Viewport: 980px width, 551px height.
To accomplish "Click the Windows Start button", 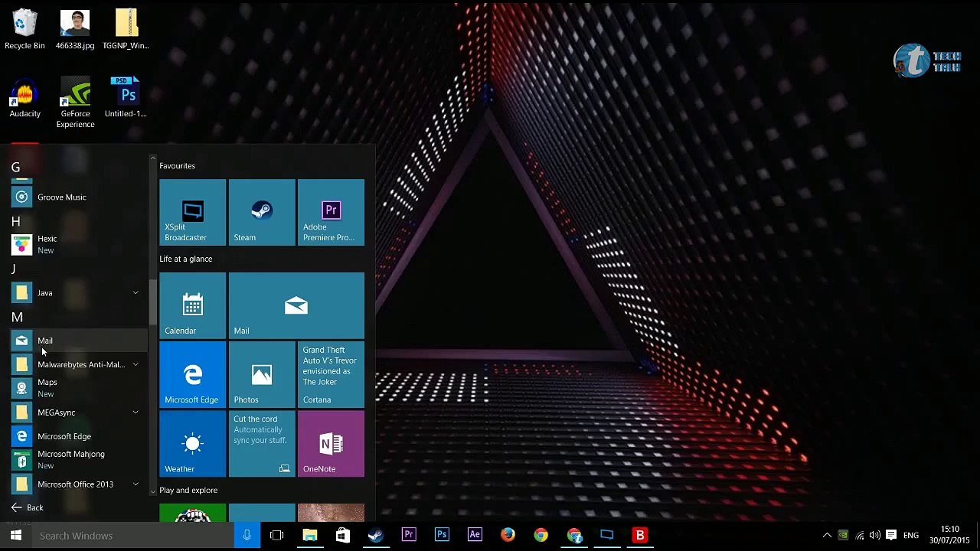I will [x=15, y=536].
